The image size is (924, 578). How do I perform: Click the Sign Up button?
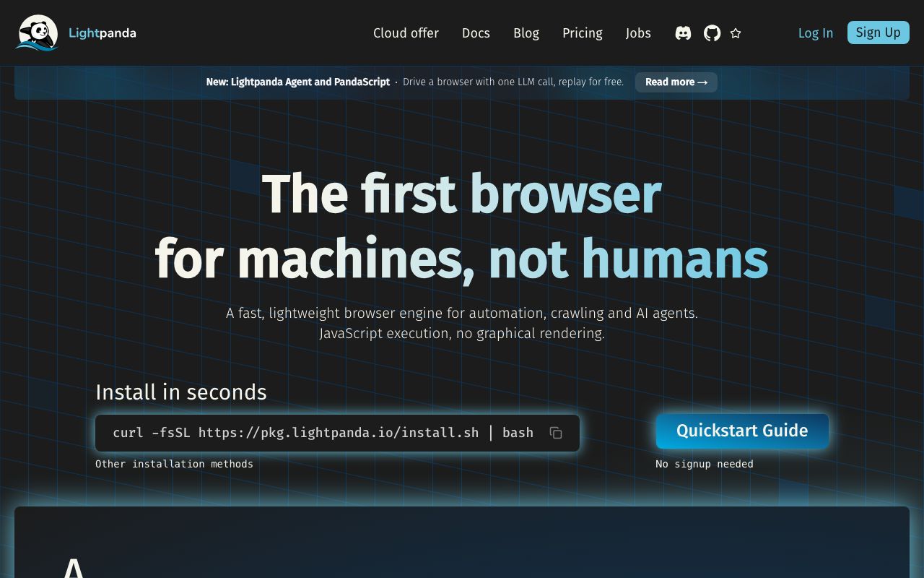(879, 33)
